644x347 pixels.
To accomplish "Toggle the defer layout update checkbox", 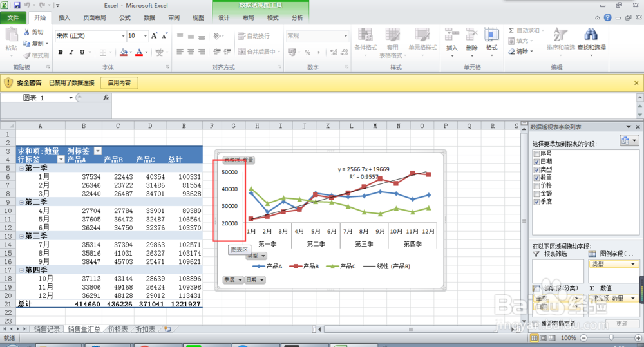I will [536, 324].
